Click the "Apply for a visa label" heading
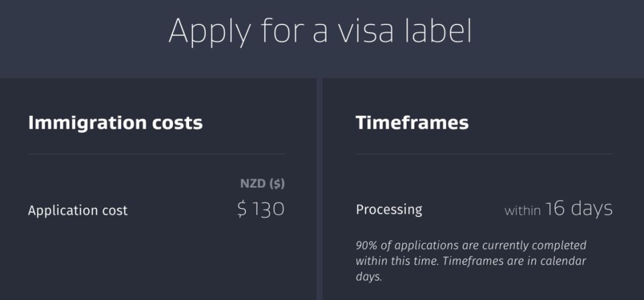644x300 pixels. pyautogui.click(x=320, y=30)
